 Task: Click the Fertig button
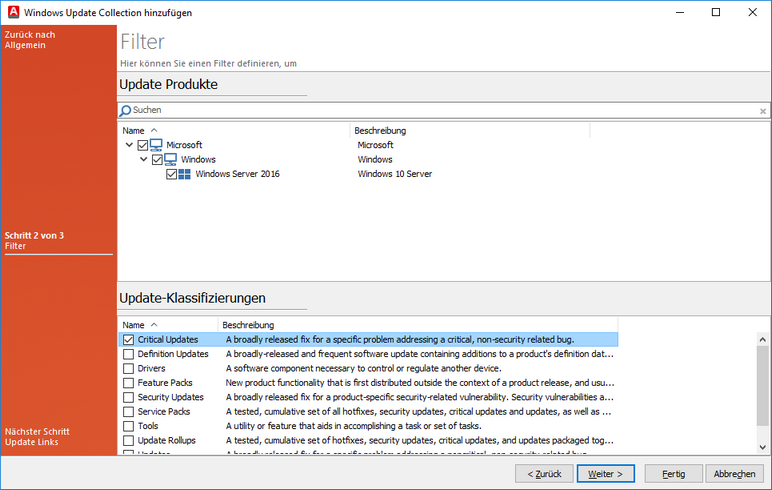(674, 474)
